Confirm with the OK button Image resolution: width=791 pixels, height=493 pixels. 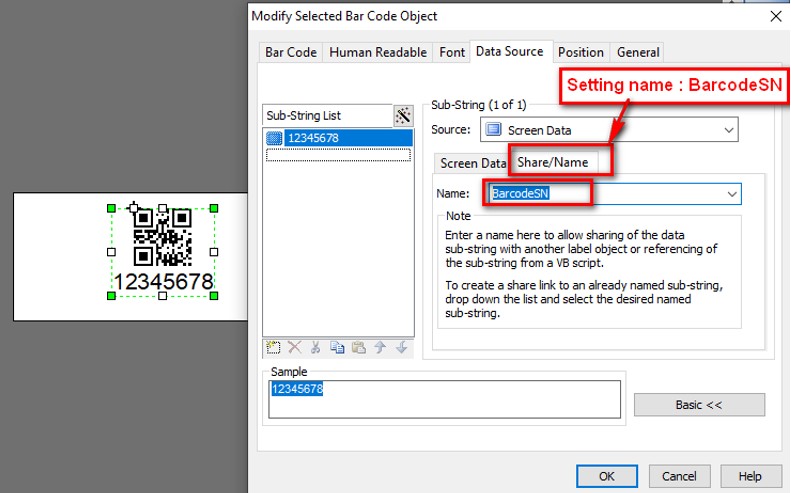(x=607, y=476)
